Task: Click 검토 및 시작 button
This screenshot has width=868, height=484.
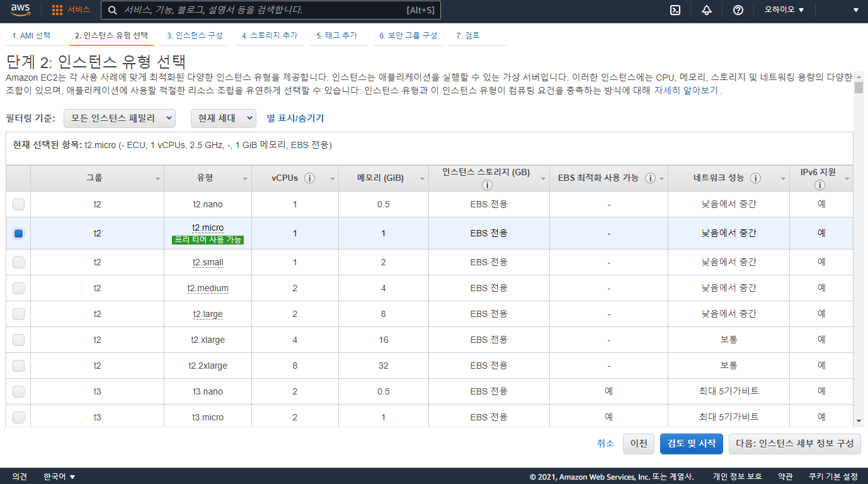Action: [x=692, y=444]
